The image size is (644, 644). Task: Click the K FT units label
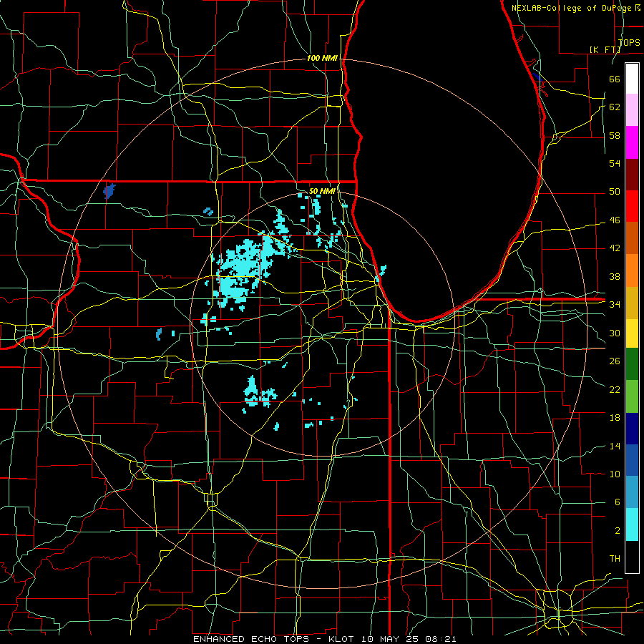coord(605,49)
